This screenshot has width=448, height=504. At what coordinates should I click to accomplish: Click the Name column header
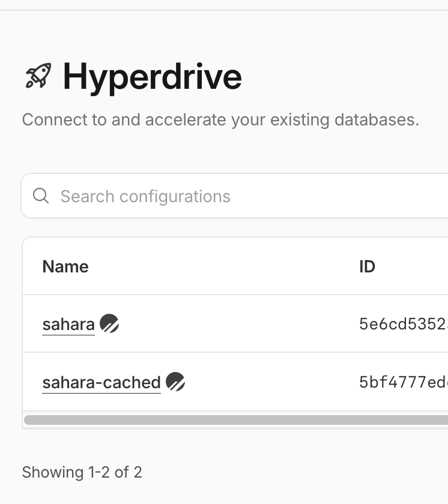click(x=65, y=266)
